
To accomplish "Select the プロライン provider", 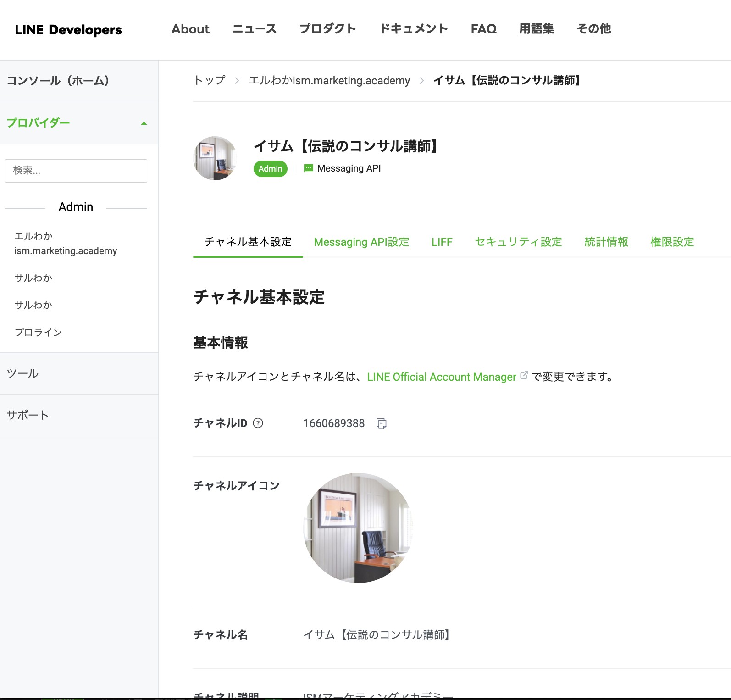I will (x=38, y=332).
